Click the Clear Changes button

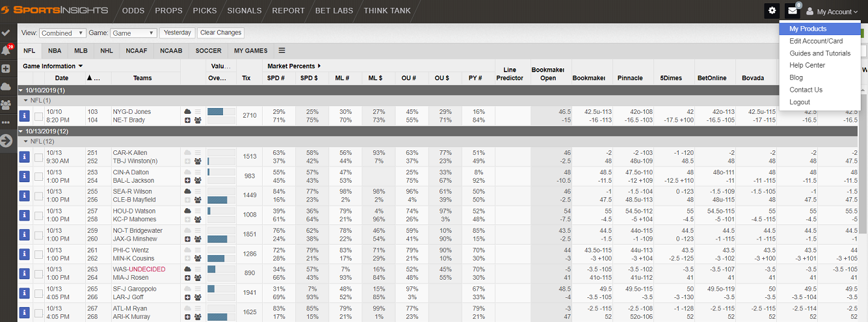point(220,33)
